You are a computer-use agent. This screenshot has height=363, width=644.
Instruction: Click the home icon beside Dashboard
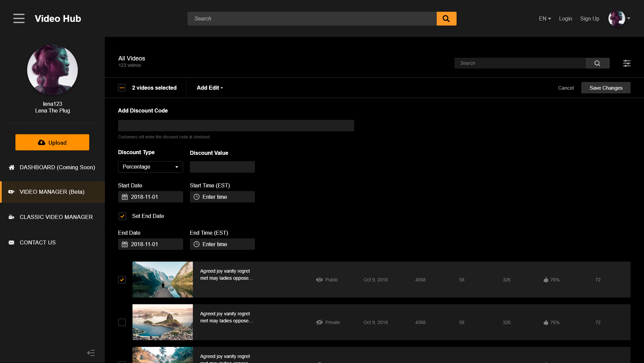coord(11,167)
